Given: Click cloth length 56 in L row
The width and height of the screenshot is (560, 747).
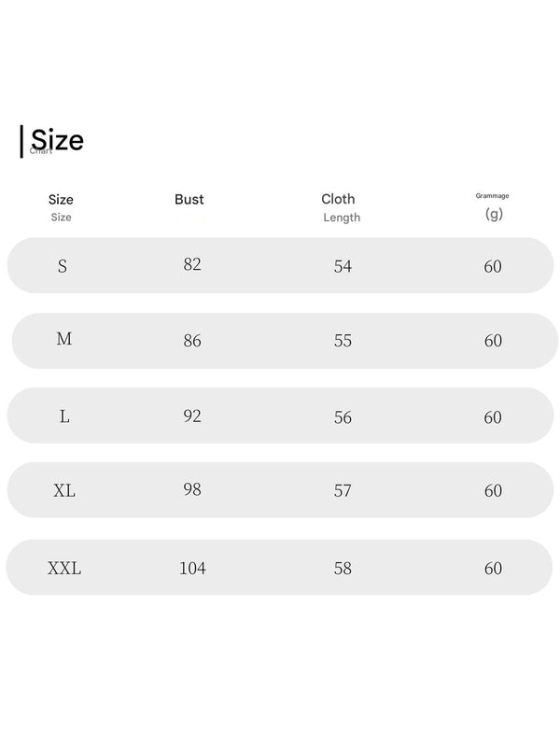Looking at the screenshot, I should coord(343,417).
